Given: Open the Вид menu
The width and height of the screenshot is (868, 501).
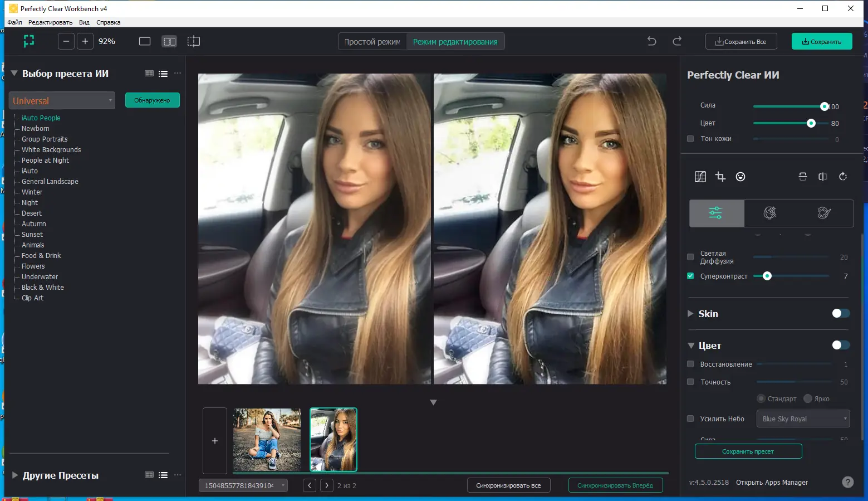Looking at the screenshot, I should pos(84,22).
